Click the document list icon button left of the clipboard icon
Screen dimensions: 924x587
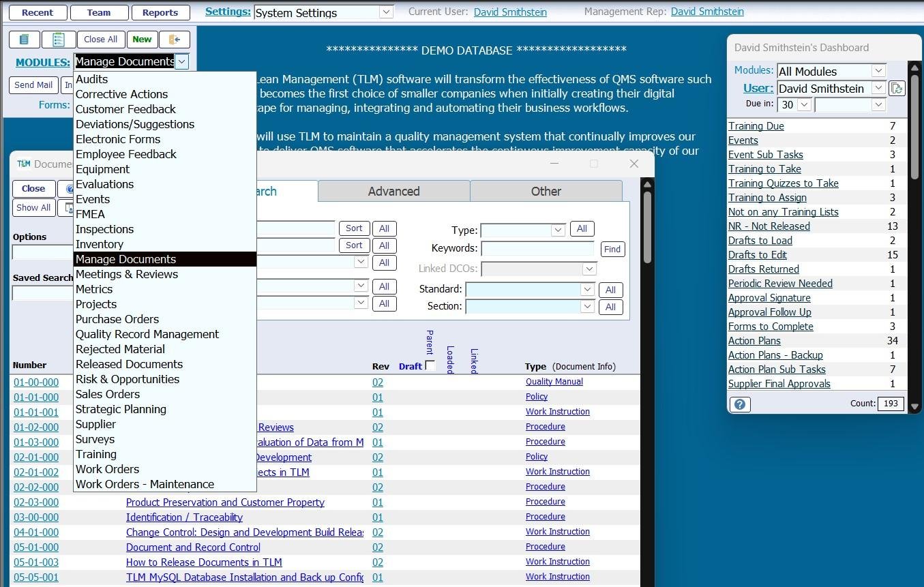pyautogui.click(x=25, y=40)
